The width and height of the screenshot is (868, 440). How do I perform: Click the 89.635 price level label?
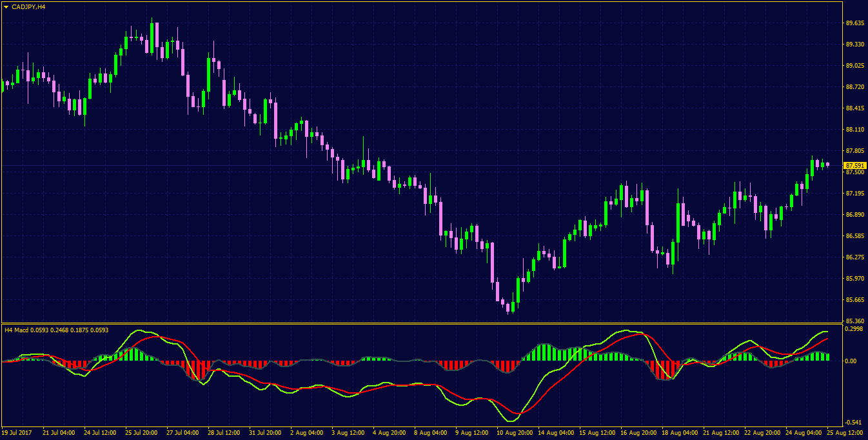[x=854, y=23]
